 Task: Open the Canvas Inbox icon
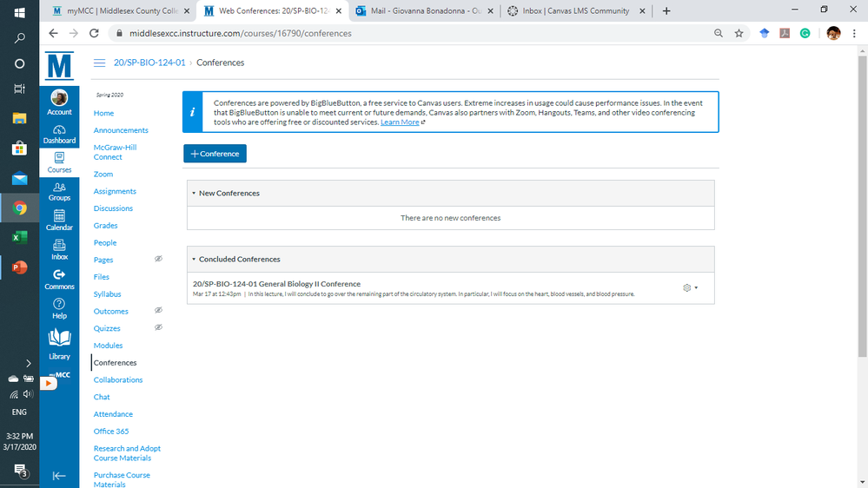[x=59, y=249]
